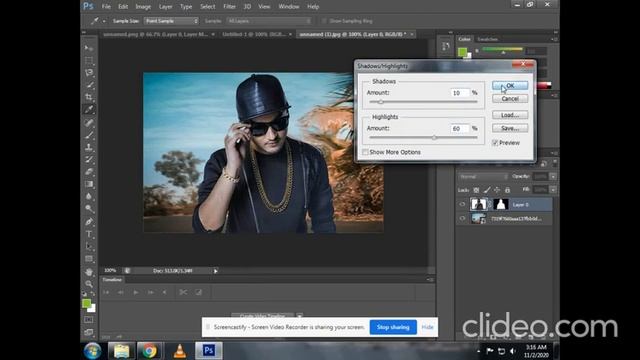Screen dimensions: 640x360
Task: Click the Load... button
Action: click(x=510, y=115)
